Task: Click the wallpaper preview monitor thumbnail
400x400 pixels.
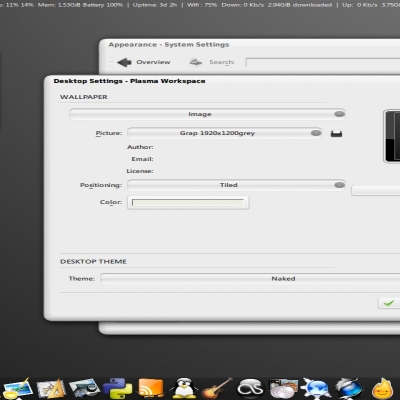Action: 392,136
